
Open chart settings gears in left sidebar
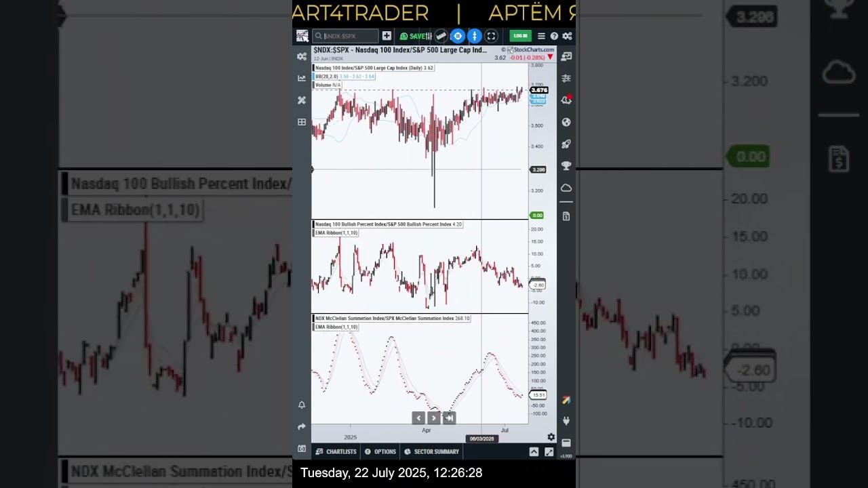[302, 56]
